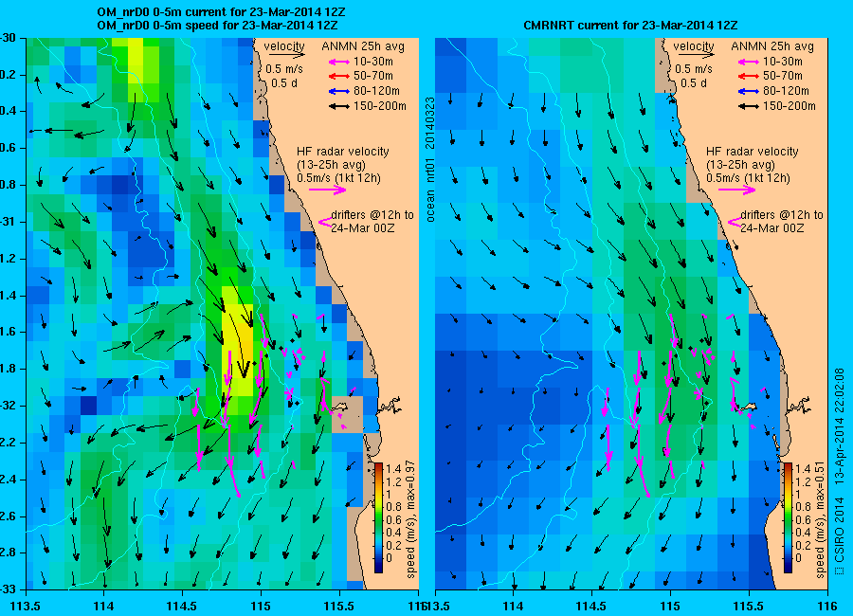Click the velocity scale arrow in left map

286,54
